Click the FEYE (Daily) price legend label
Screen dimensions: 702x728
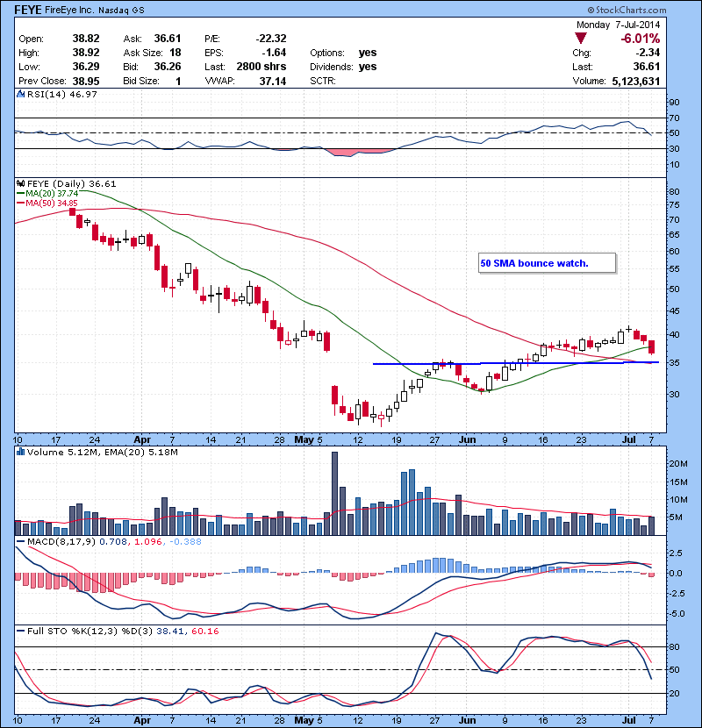(68, 184)
